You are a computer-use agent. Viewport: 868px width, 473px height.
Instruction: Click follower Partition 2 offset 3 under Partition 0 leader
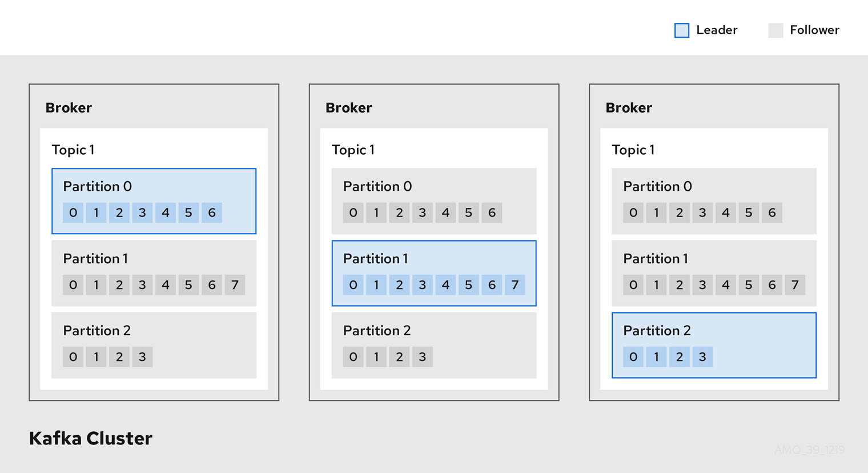[x=142, y=357]
